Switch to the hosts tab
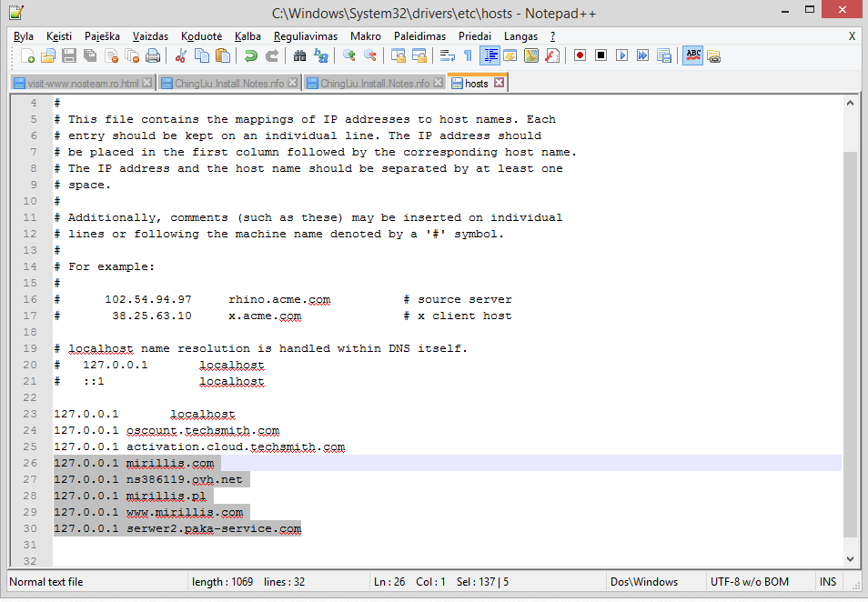The width and height of the screenshot is (868, 602). 476,83
